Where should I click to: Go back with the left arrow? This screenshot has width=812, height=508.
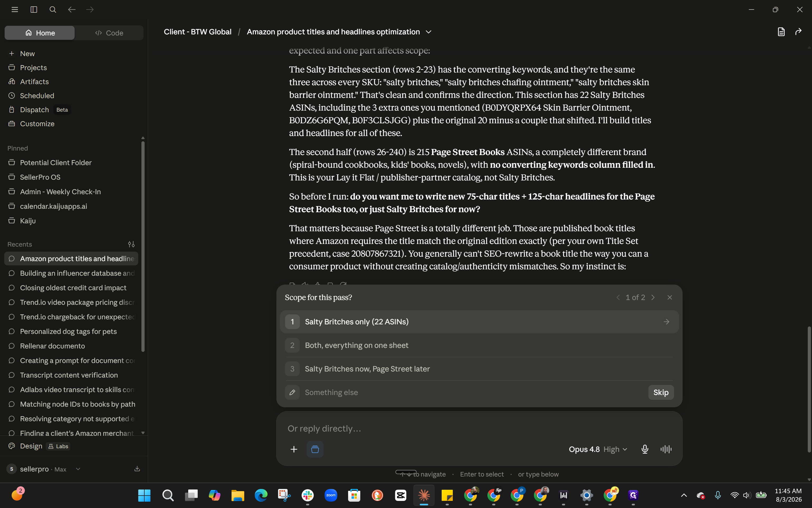click(x=72, y=10)
